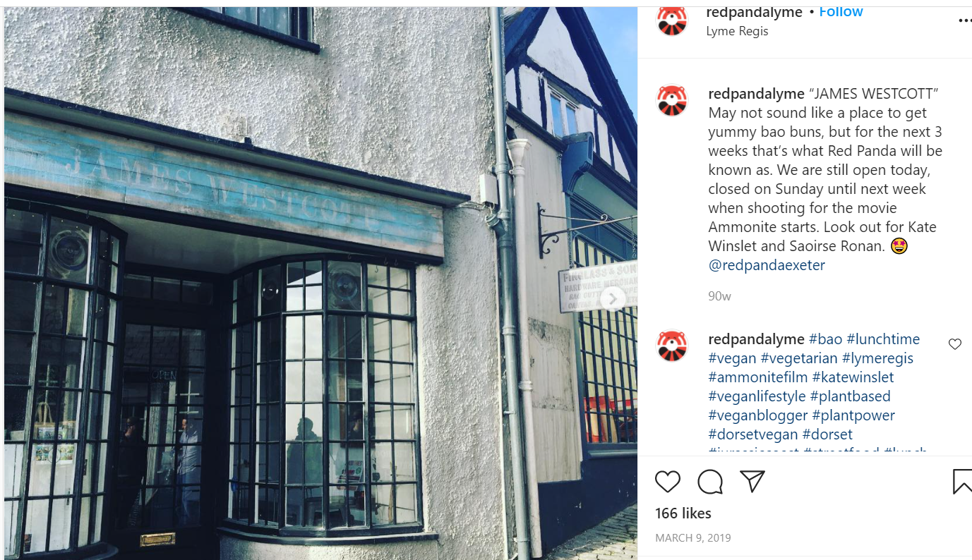Save post with the bookmark icon
Image resolution: width=972 pixels, height=560 pixels.
[962, 482]
